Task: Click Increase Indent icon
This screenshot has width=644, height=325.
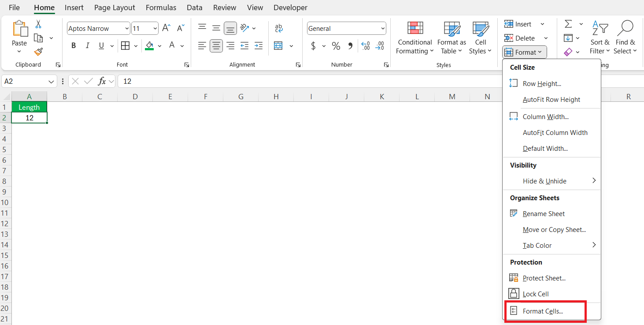Action: (259, 45)
